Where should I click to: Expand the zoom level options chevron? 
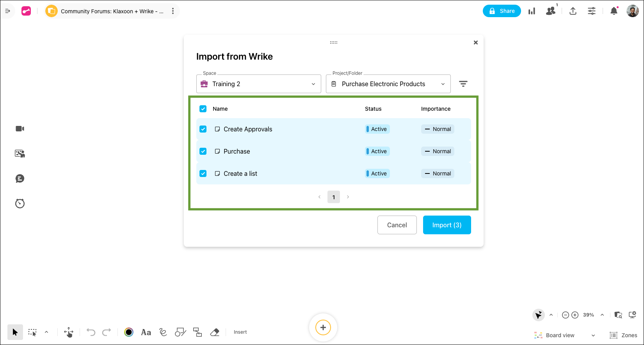pyautogui.click(x=602, y=315)
